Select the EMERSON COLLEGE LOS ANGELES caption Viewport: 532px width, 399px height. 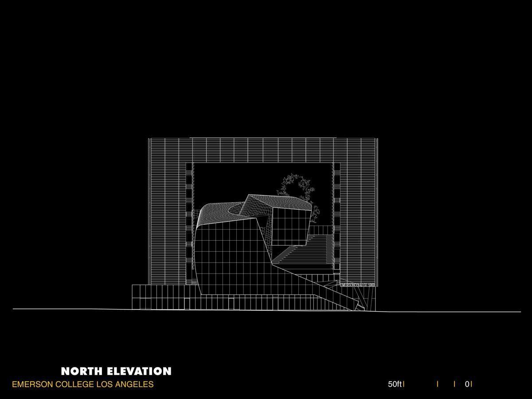pyautogui.click(x=82, y=384)
